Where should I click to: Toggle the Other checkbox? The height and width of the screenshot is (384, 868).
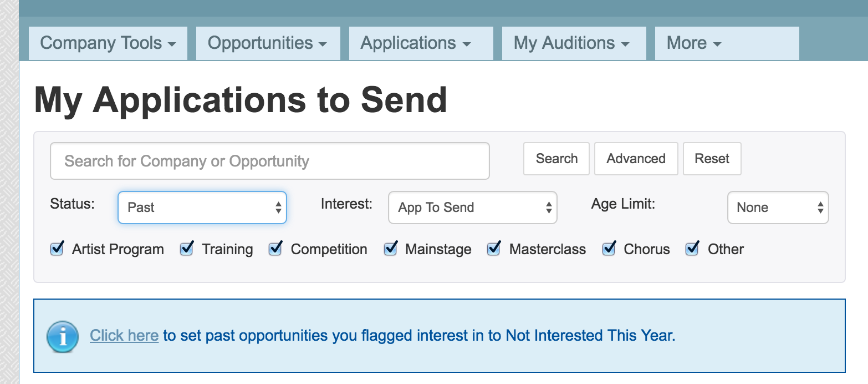pos(692,249)
